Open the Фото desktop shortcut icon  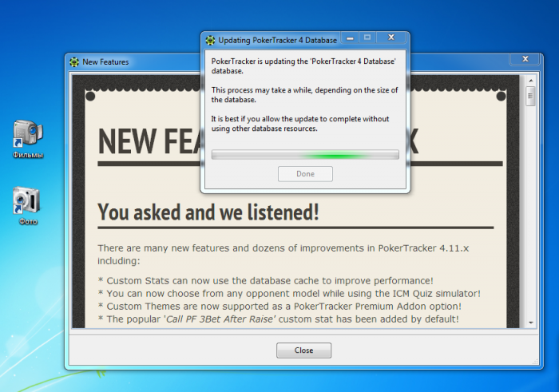pos(26,200)
